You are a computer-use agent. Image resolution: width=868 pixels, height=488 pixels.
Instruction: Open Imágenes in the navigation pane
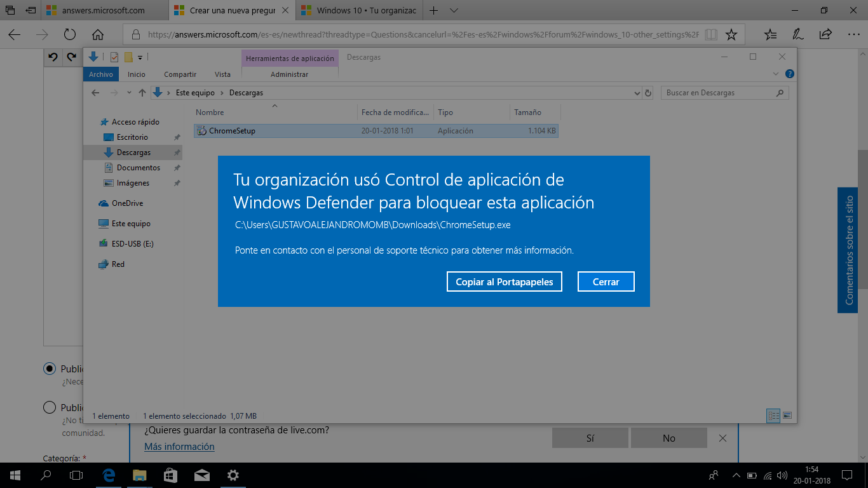pyautogui.click(x=133, y=183)
